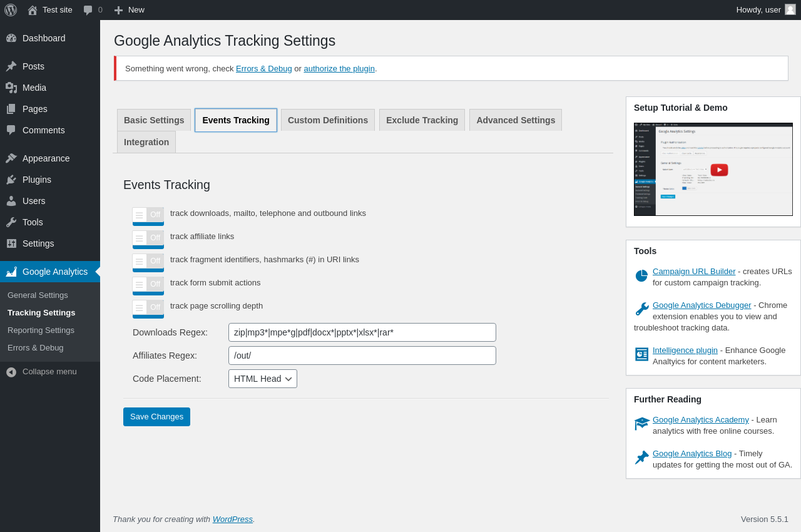
Task: Open the Code Placement dropdown
Action: click(x=263, y=379)
